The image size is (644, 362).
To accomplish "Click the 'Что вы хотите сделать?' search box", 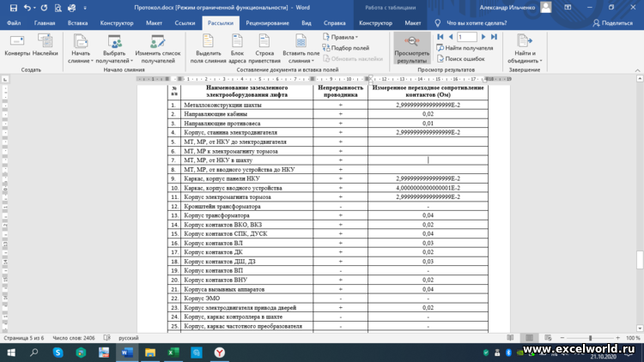I will [x=477, y=23].
